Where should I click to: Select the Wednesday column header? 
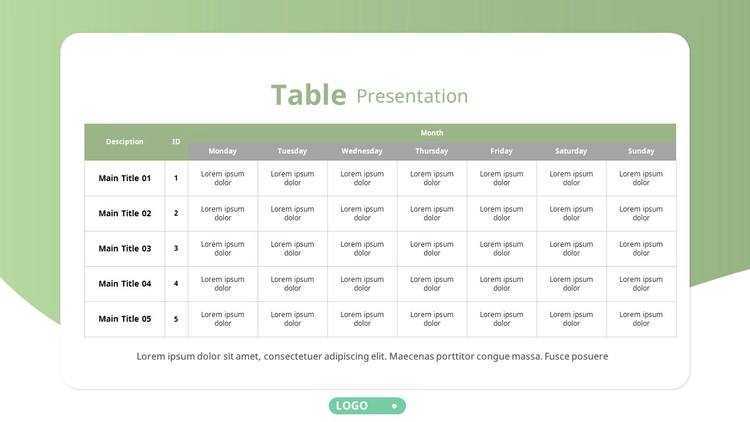(362, 151)
